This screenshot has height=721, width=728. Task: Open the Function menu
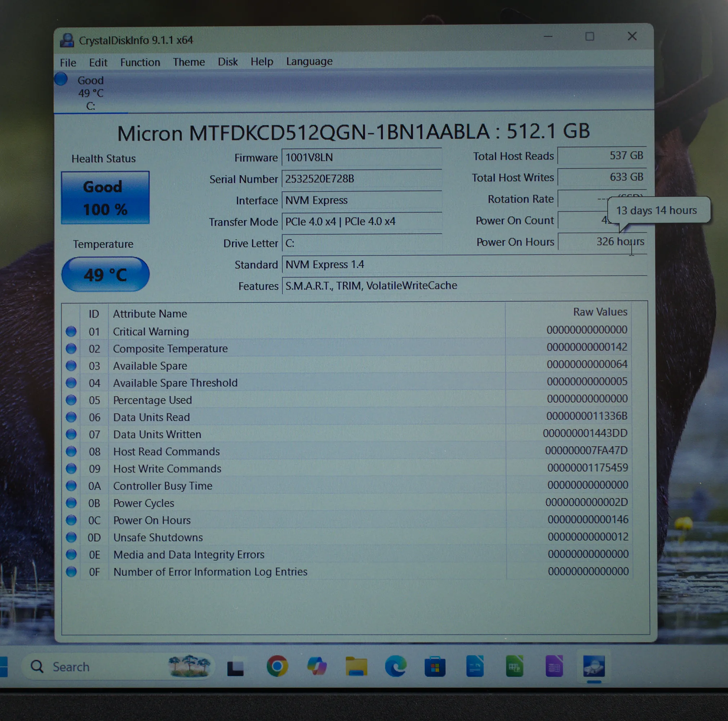140,62
